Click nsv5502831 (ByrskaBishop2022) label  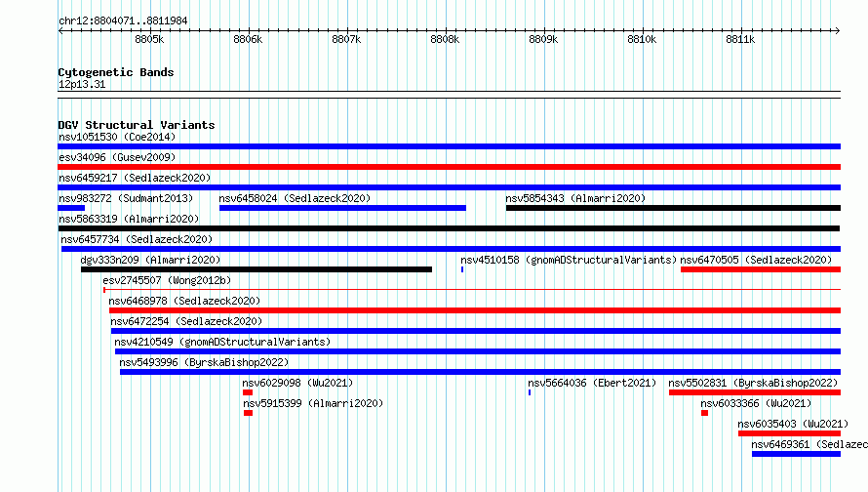click(x=753, y=383)
